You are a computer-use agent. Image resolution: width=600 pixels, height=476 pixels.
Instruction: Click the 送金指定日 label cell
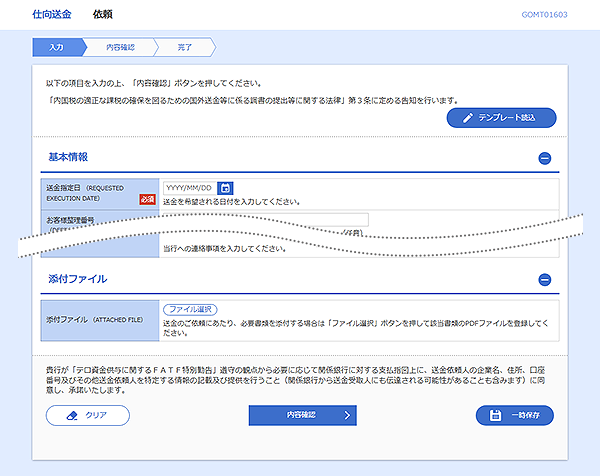pyautogui.click(x=100, y=194)
